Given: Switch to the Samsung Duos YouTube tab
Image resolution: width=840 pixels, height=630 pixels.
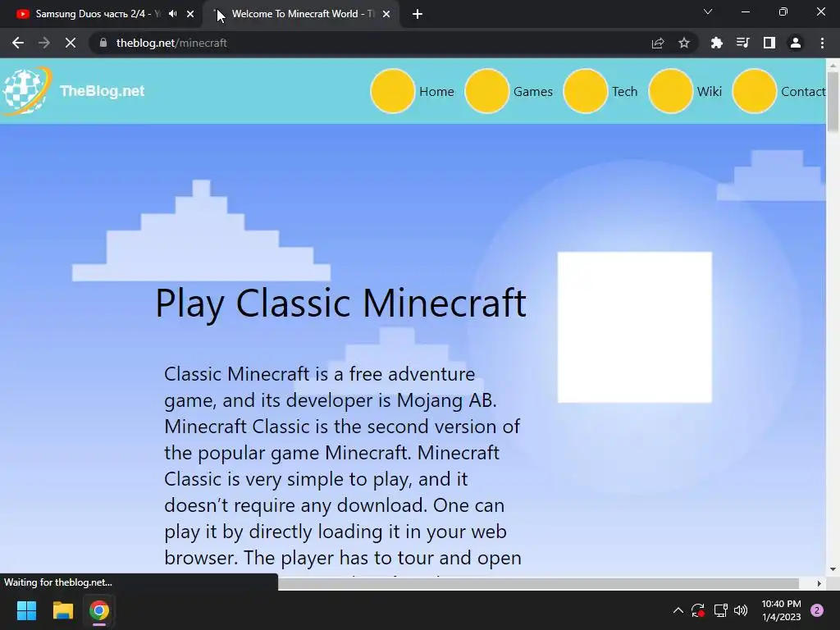Looking at the screenshot, I should tap(99, 14).
